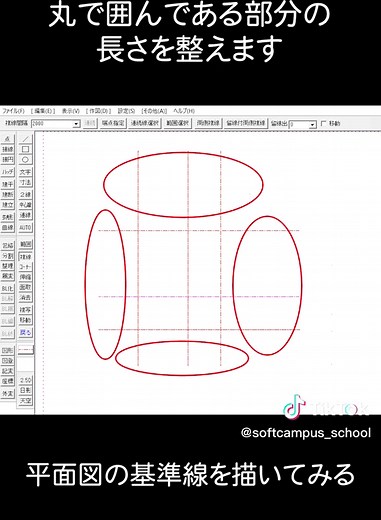Select the circle (○) drawing tool
Image resolution: width=381 pixels, height=520 pixels.
(x=25, y=160)
